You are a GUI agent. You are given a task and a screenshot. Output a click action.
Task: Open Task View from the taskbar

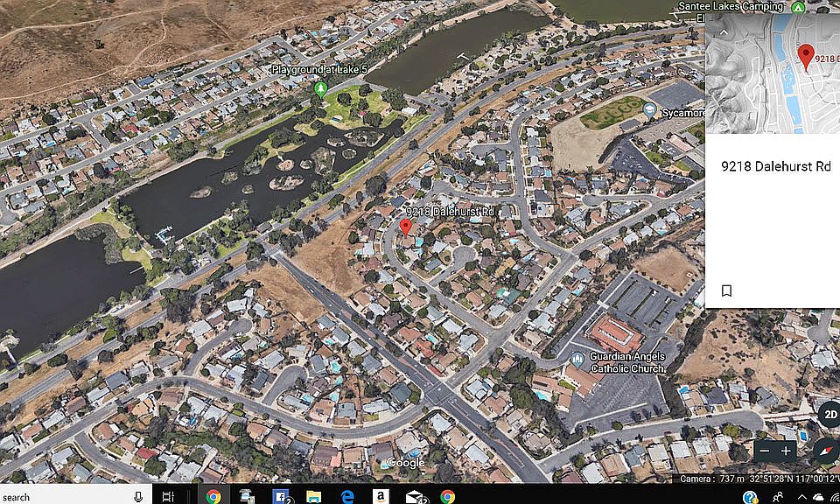point(168,496)
